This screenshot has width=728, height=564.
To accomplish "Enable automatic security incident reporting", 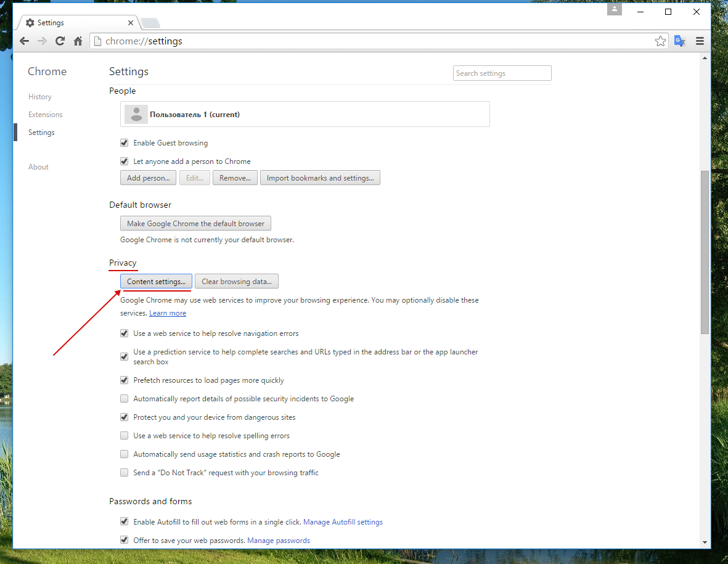I will click(124, 399).
